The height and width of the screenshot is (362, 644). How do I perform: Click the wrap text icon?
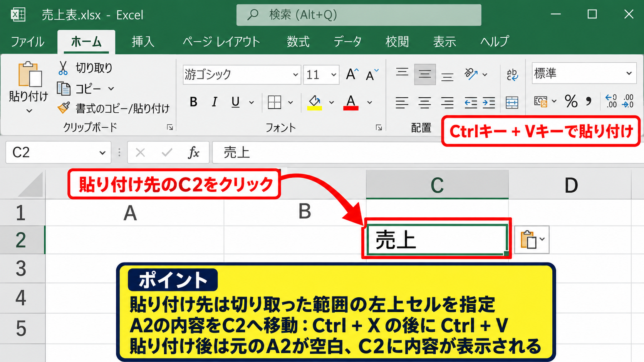tap(512, 75)
